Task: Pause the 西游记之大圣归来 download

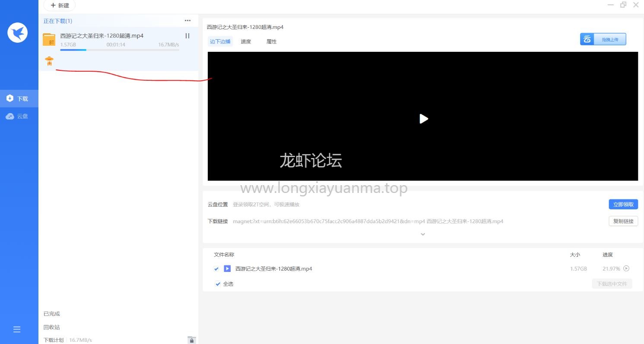Action: (187, 36)
